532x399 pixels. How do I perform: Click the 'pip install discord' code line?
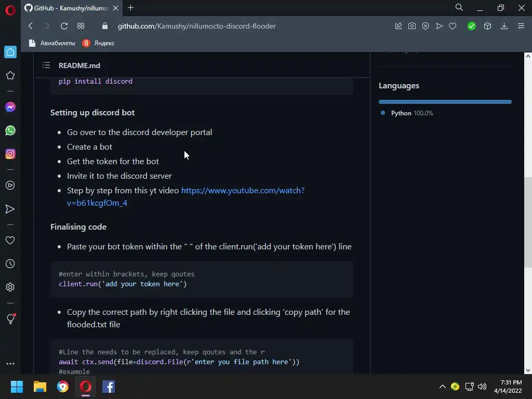[x=96, y=82]
